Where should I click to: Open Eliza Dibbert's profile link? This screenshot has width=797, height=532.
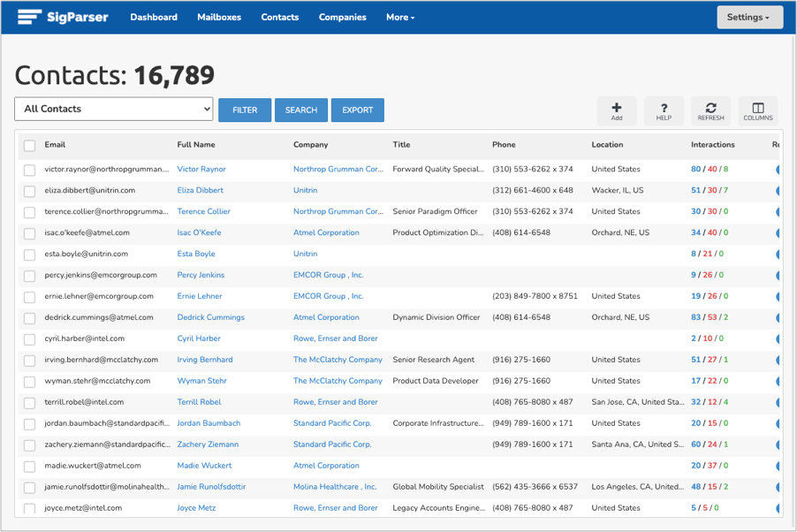pyautogui.click(x=200, y=190)
